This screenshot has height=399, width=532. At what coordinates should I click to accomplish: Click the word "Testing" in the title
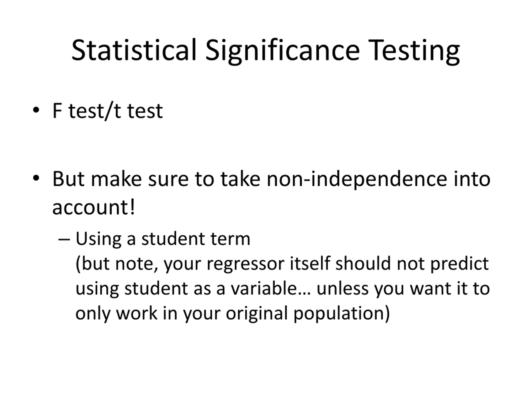click(414, 50)
